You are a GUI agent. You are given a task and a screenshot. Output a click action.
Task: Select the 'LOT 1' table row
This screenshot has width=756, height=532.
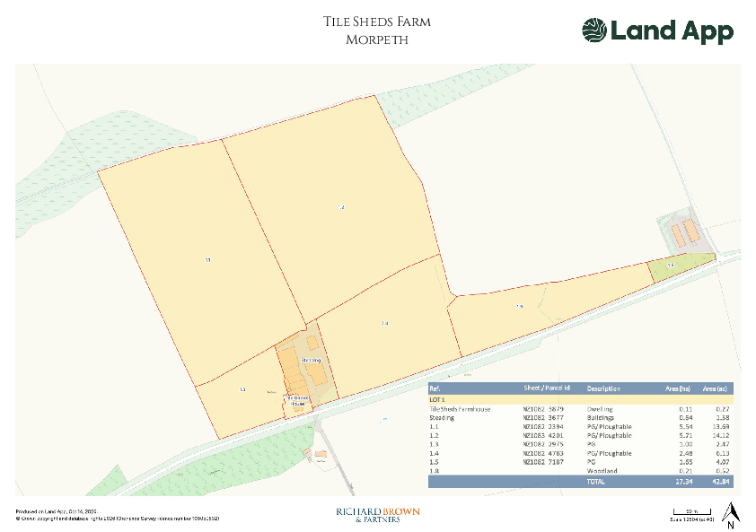(x=581, y=400)
